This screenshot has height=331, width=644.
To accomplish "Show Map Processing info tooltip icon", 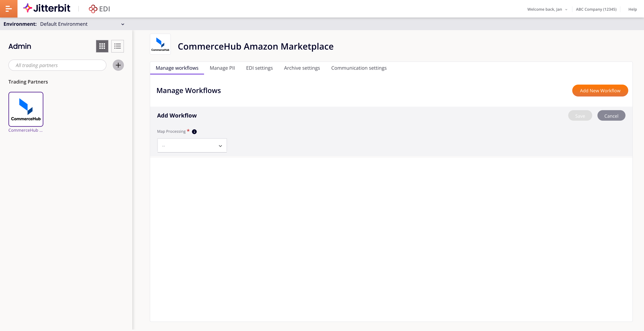I will [x=194, y=132].
